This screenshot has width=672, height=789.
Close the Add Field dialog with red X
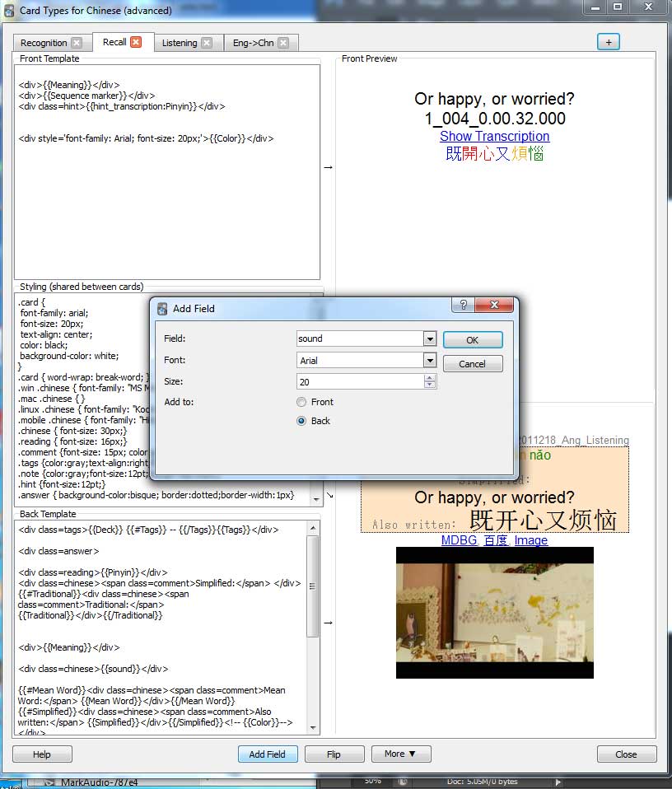click(494, 305)
